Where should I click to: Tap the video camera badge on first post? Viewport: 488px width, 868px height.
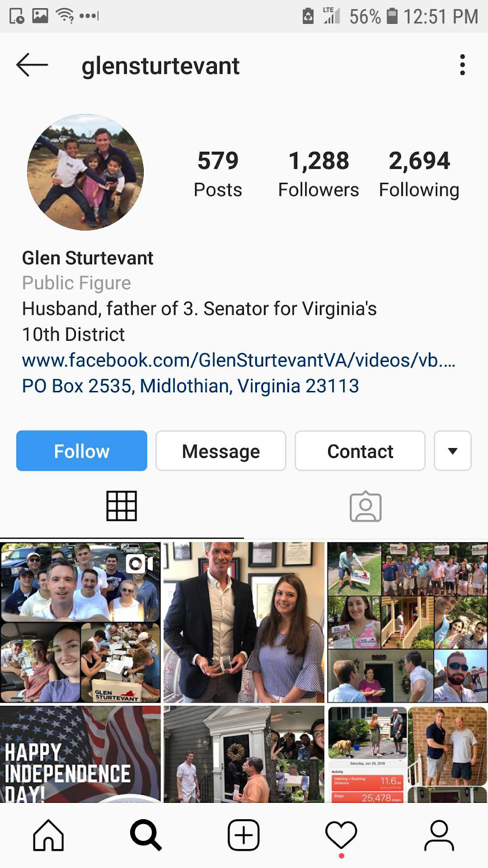139,564
